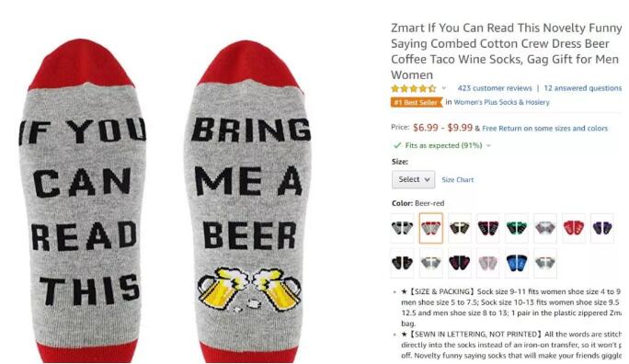The height and width of the screenshot is (364, 629).
Task: Open Women's Plus Socks & Hosiery category
Action: click(x=501, y=102)
